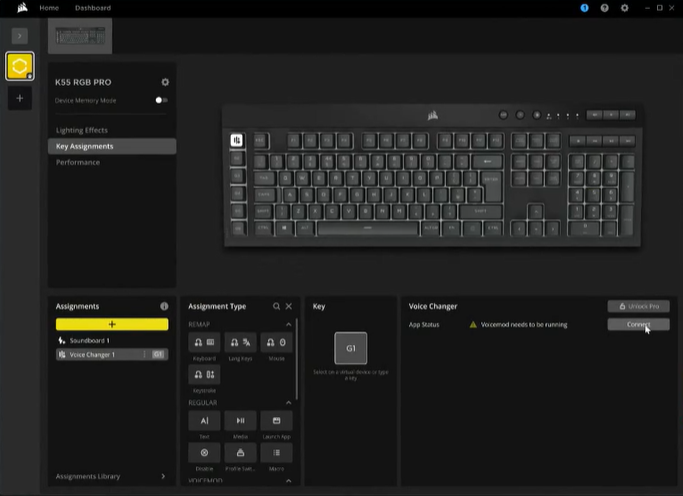Choose the Text assignment type
Screen dimensions: 683x496
(x=204, y=421)
